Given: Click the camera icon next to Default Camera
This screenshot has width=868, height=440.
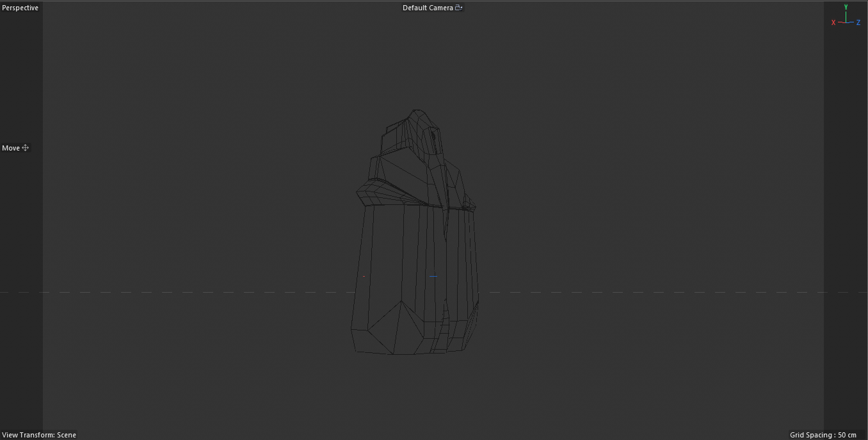Looking at the screenshot, I should pyautogui.click(x=457, y=7).
